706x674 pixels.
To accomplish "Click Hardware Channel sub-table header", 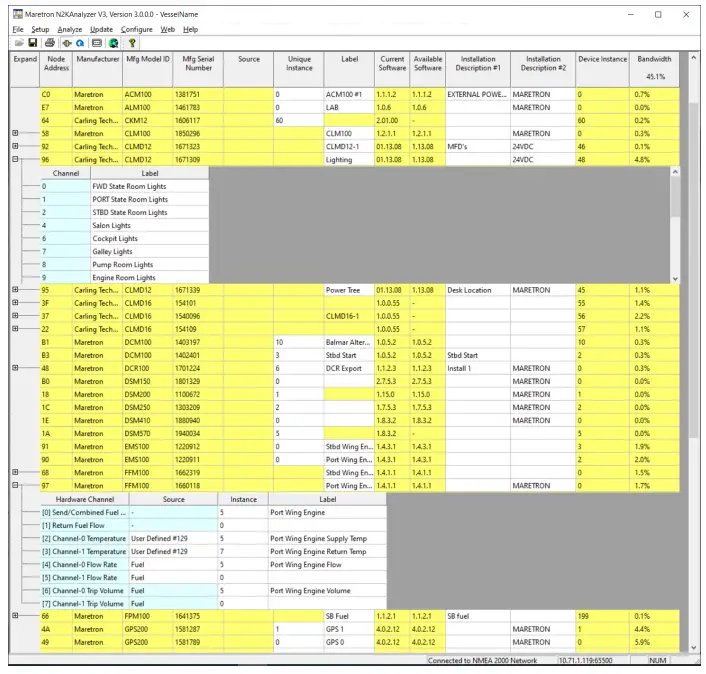I will (85, 499).
